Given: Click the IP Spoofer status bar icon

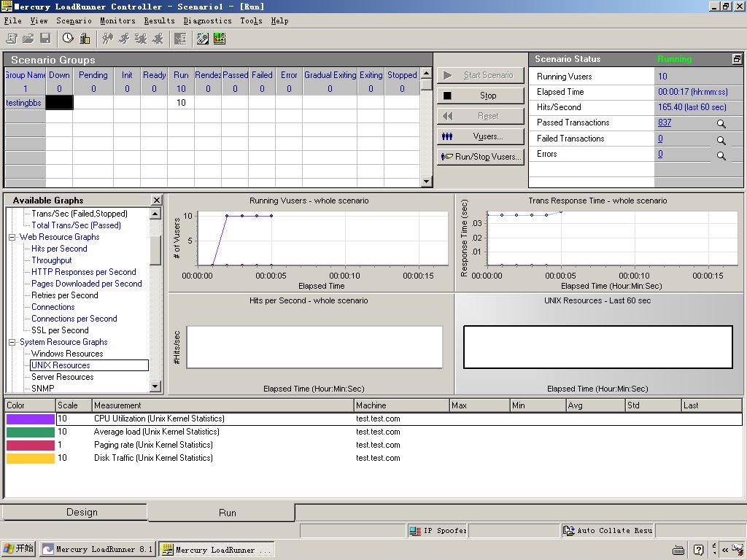Looking at the screenshot, I should [x=415, y=531].
